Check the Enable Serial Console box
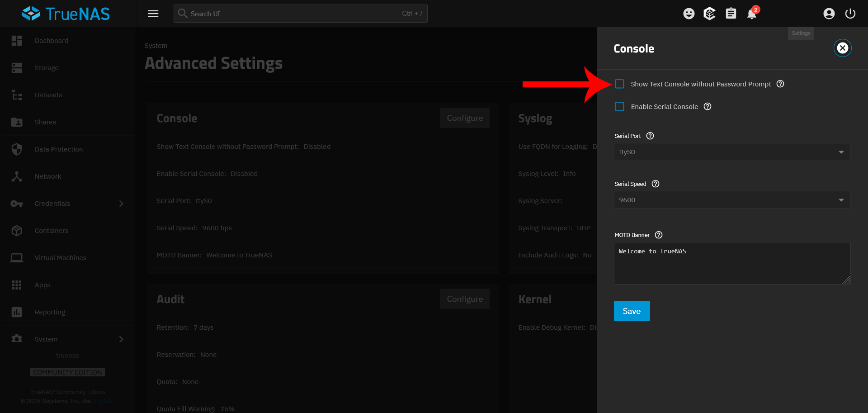This screenshot has height=413, width=868. [619, 106]
